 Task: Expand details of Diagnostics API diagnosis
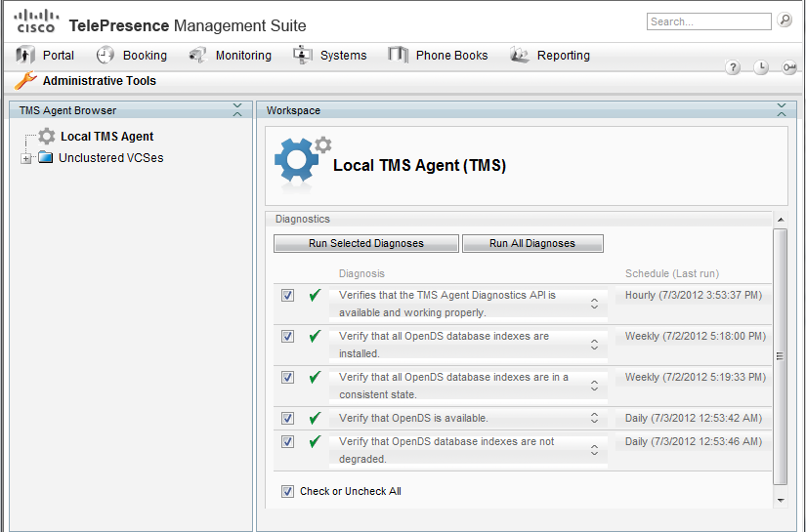[594, 304]
